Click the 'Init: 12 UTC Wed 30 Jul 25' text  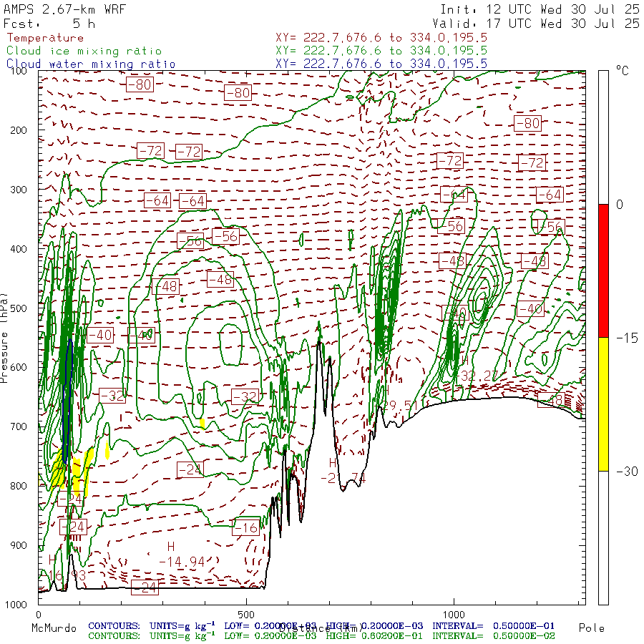click(540, 9)
